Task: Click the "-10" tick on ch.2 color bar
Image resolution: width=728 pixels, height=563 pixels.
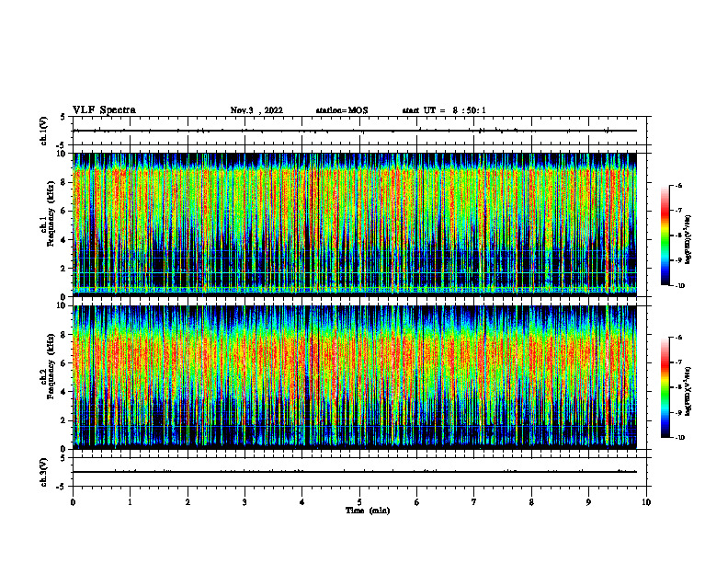Action: pos(679,438)
